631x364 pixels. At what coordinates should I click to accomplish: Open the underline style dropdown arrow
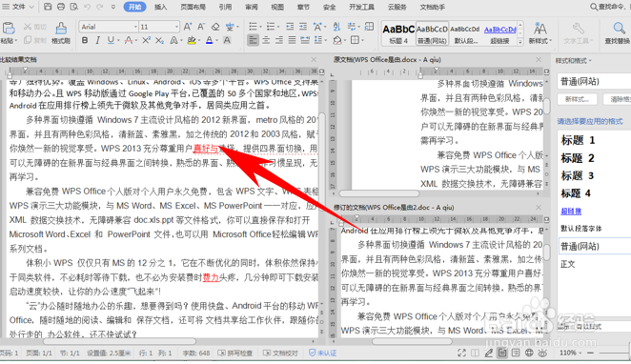(118, 41)
